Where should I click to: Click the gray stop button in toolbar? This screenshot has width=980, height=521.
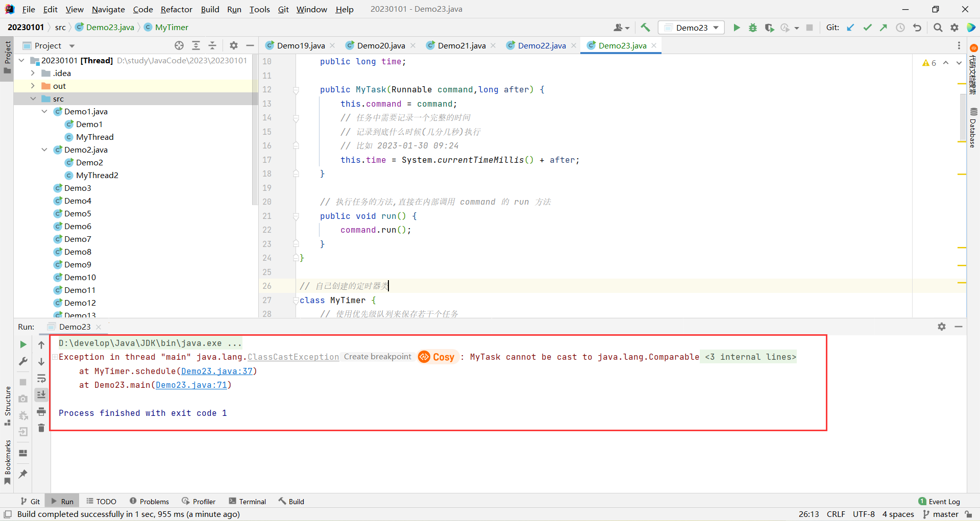809,28
